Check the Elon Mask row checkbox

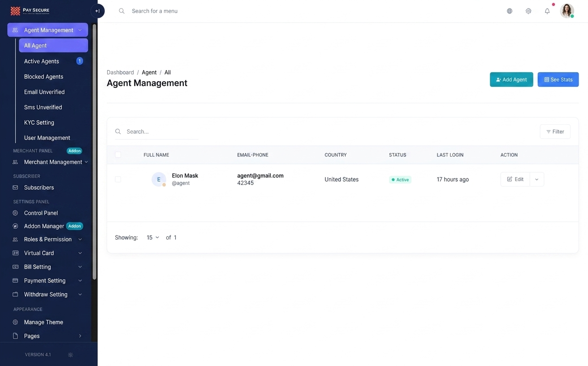pos(118,179)
